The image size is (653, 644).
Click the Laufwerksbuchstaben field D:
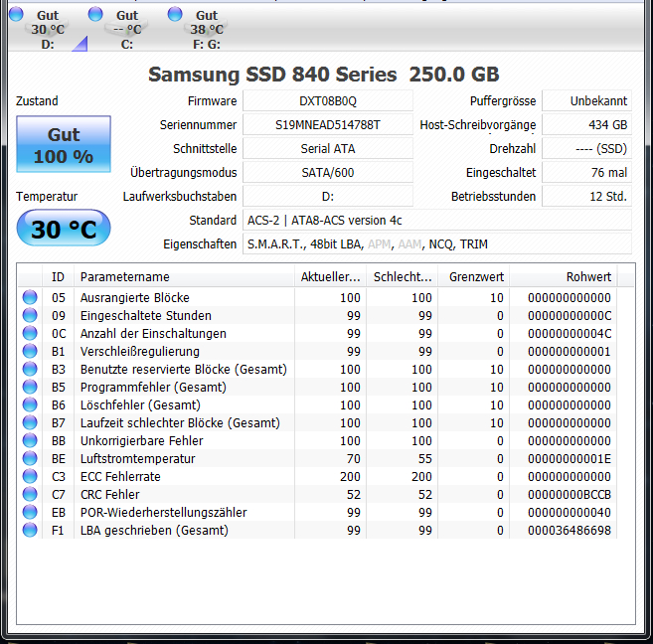pos(328,196)
